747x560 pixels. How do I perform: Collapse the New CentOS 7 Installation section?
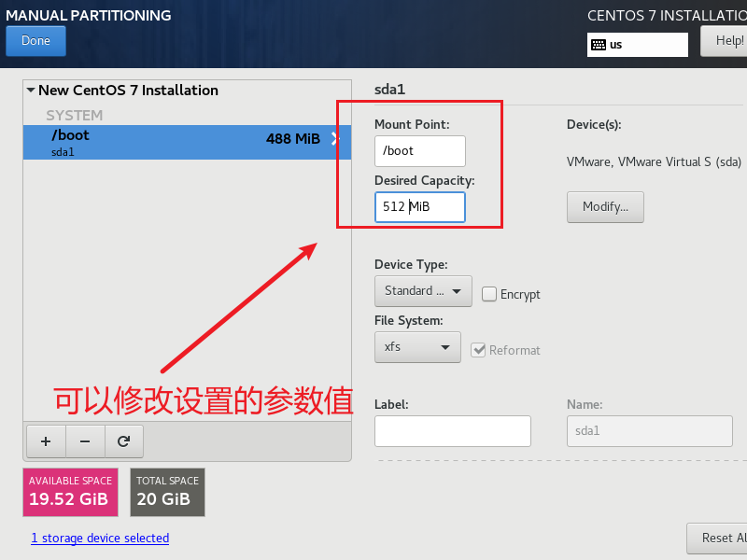[31, 90]
